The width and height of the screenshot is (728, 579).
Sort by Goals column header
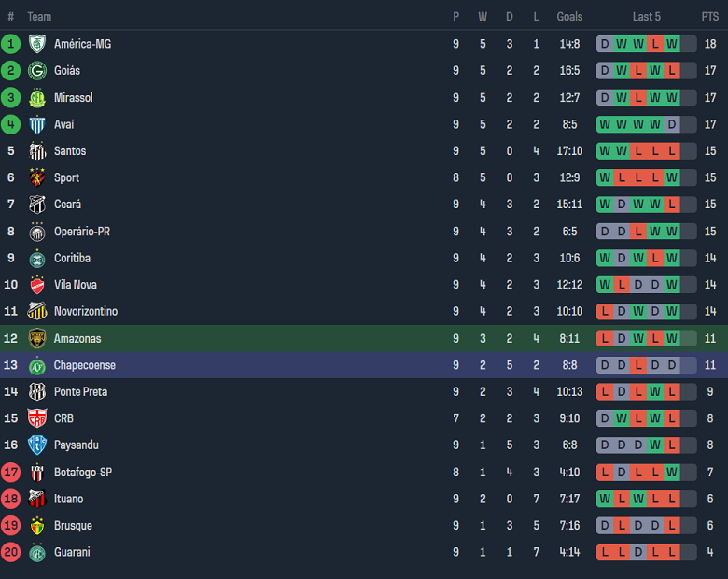pos(569,17)
